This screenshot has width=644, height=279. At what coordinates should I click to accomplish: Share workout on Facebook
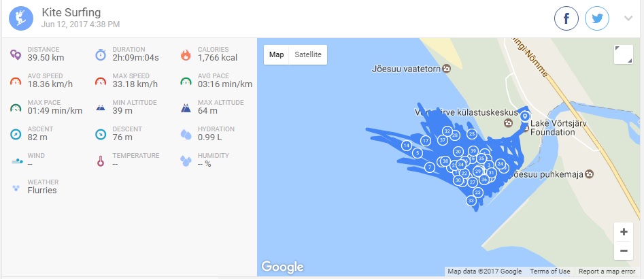(566, 18)
